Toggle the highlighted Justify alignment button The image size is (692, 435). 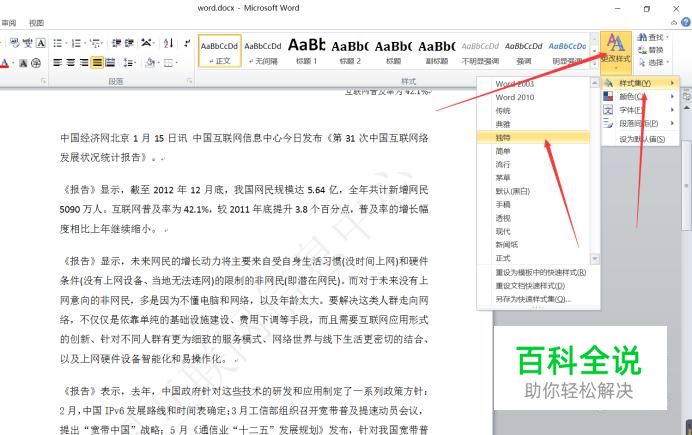[97, 63]
